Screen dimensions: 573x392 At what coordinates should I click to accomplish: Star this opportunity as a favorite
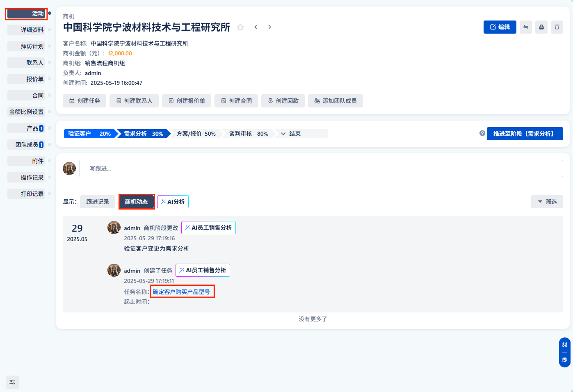click(x=240, y=27)
